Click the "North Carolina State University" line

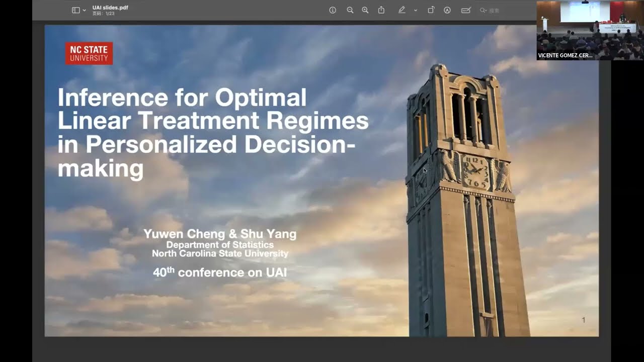pyautogui.click(x=220, y=253)
